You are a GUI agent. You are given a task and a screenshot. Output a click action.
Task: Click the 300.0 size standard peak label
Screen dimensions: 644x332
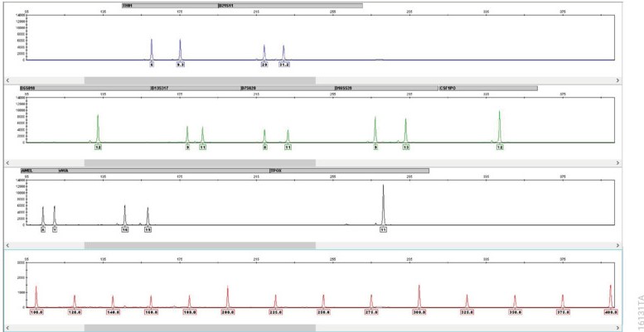(x=419, y=312)
